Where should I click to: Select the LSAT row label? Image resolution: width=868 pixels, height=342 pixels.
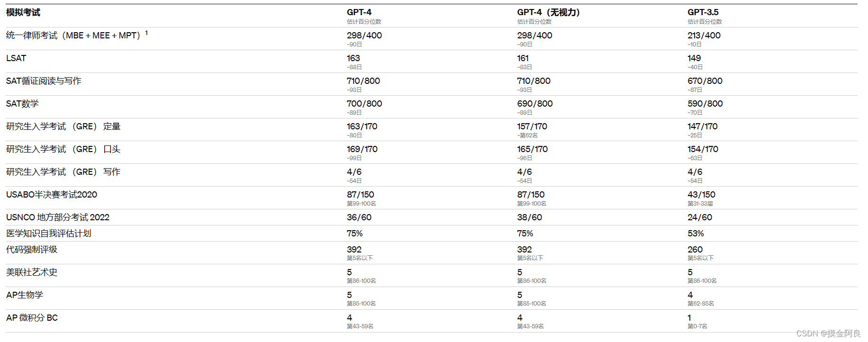click(x=16, y=58)
